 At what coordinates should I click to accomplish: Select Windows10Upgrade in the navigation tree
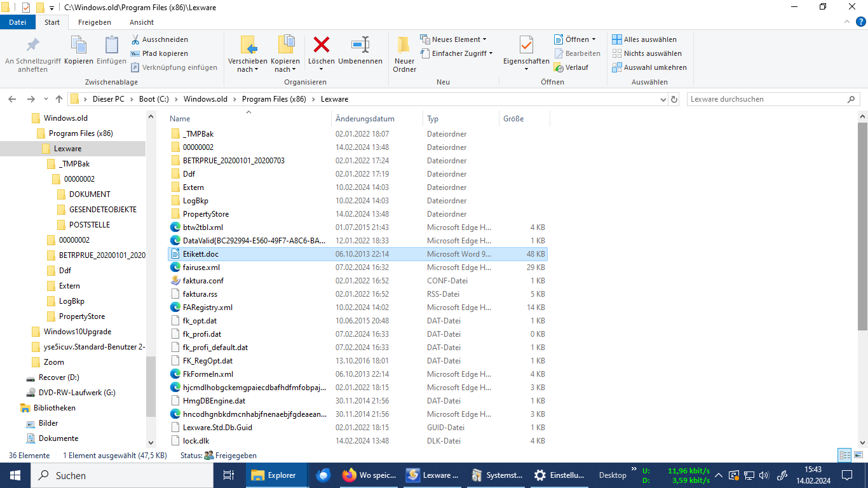tap(78, 332)
